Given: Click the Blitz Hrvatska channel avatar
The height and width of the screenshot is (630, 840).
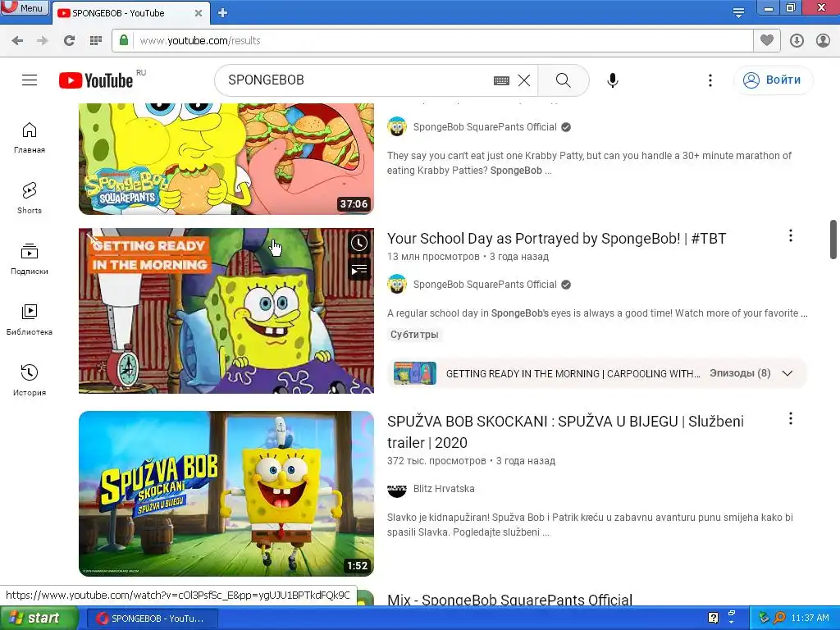Looking at the screenshot, I should click(397, 489).
